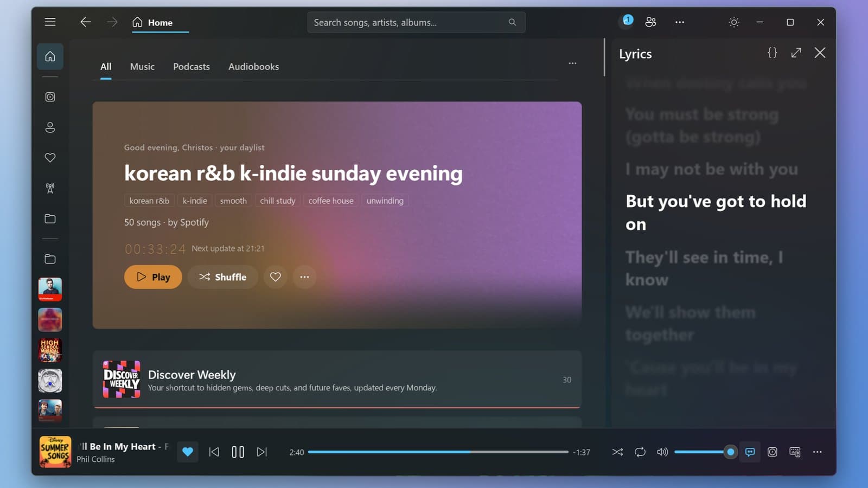Screen dimensions: 868x488
Task: Open the Phil Collins artist link
Action: click(x=95, y=459)
